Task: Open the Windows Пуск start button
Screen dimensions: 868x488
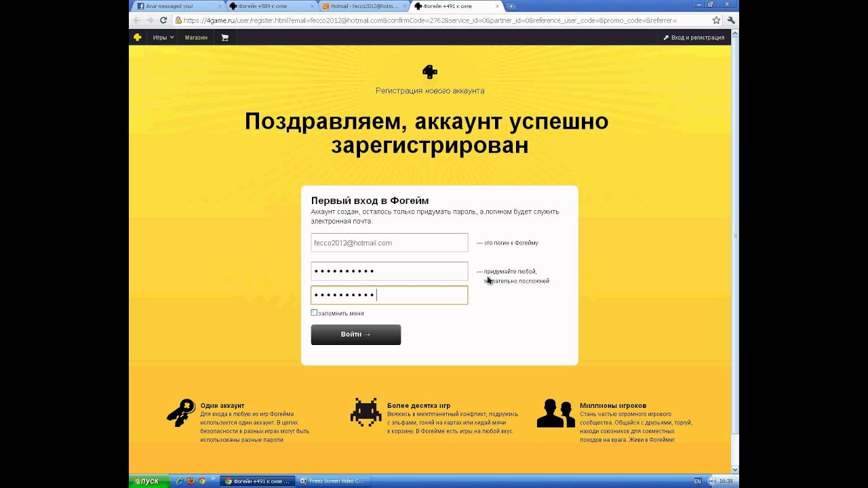Action: click(x=148, y=481)
